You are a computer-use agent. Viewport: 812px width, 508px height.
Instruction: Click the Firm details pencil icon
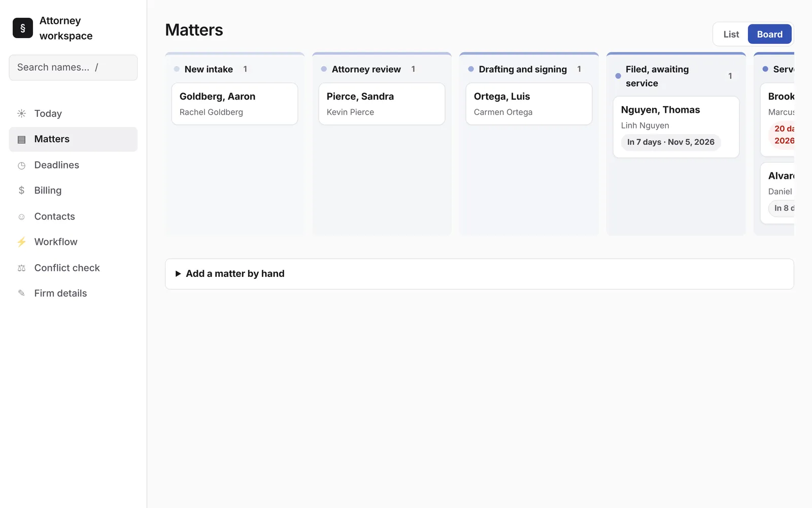coord(21,293)
